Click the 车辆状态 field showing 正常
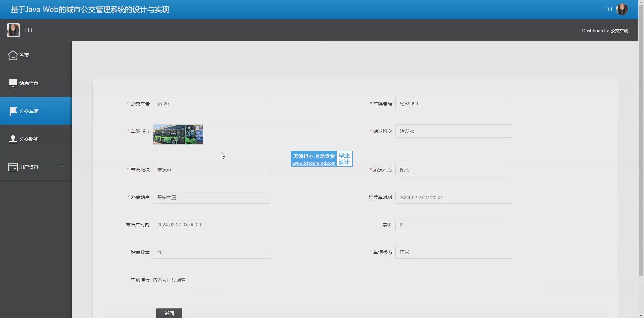This screenshot has width=644, height=318. pyautogui.click(x=454, y=252)
